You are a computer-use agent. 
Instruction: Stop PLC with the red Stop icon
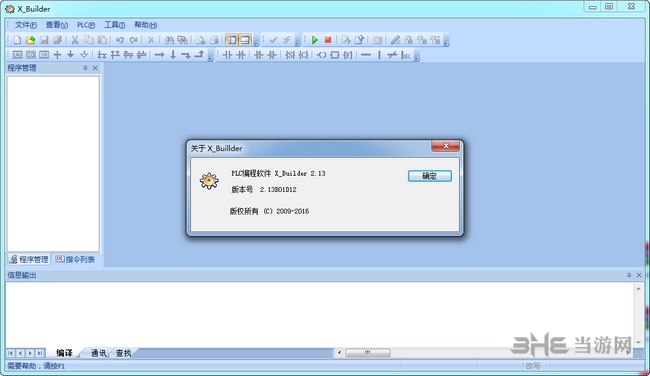(328, 40)
